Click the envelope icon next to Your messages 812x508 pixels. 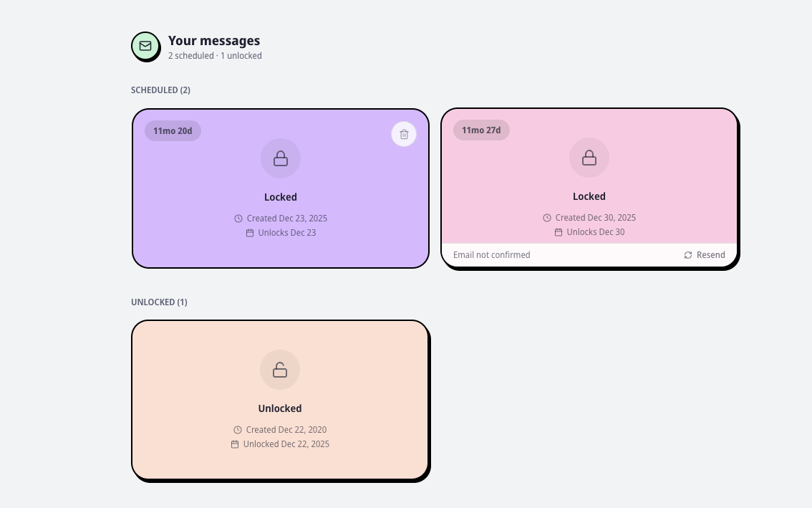pos(145,46)
